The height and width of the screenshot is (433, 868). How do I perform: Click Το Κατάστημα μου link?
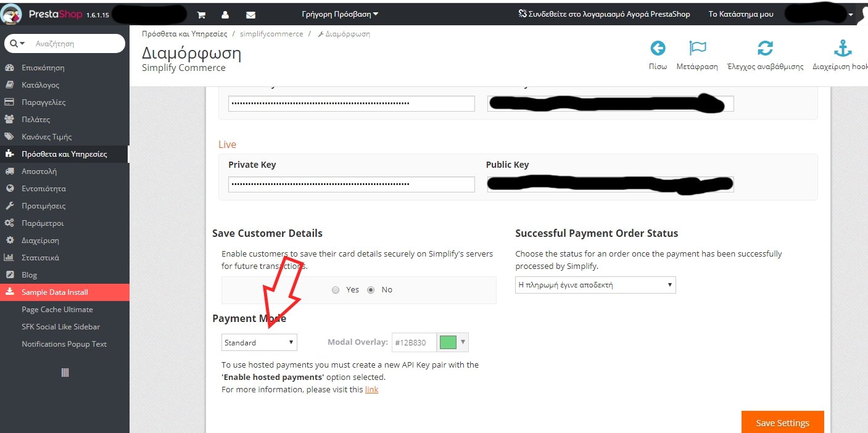click(x=741, y=14)
